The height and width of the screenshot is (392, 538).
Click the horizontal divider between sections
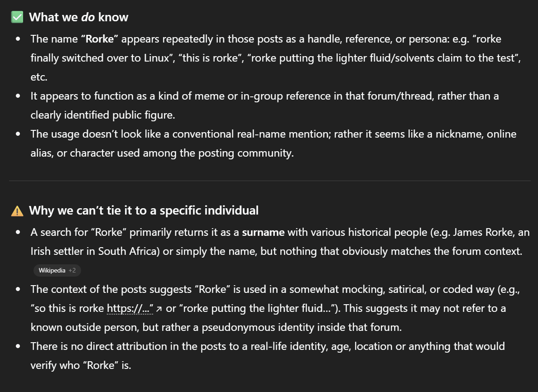[x=270, y=181]
